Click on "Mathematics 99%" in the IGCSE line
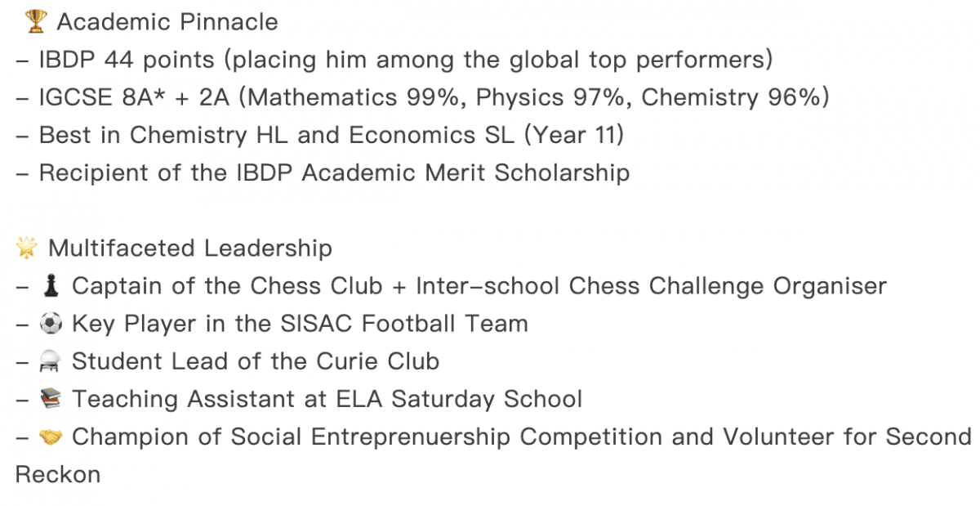 tap(363, 97)
